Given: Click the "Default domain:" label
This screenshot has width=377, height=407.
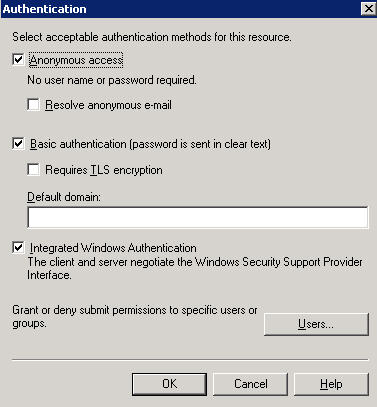Looking at the screenshot, I should pyautogui.click(x=64, y=197).
